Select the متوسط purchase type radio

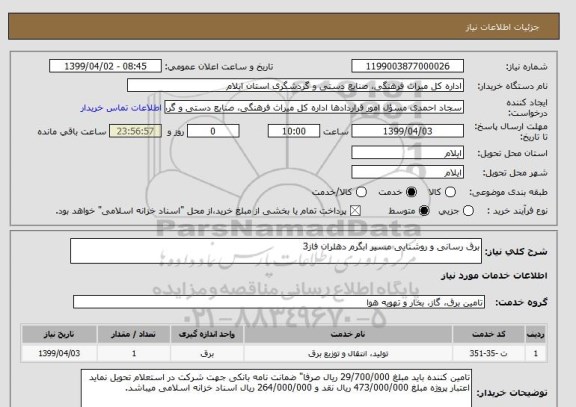pyautogui.click(x=424, y=211)
